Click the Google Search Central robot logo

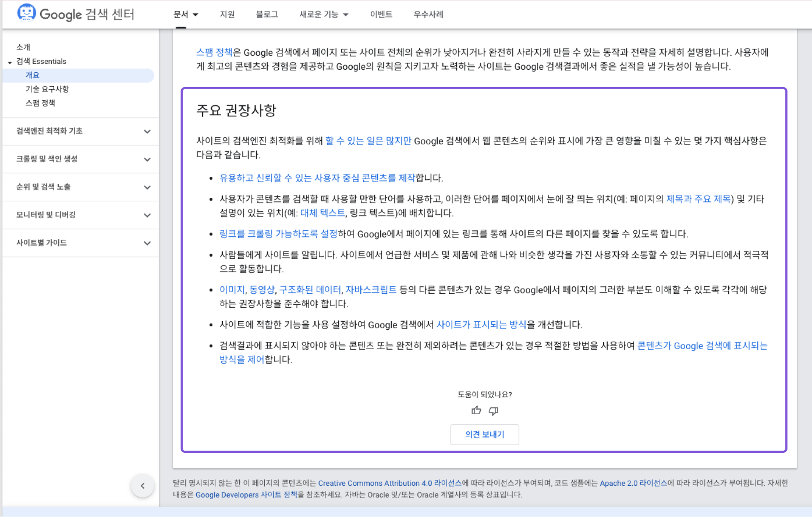tap(26, 13)
